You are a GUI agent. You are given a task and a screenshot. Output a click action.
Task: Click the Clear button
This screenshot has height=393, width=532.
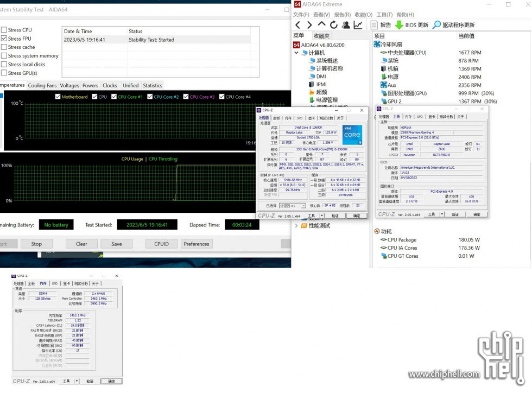[x=81, y=244]
